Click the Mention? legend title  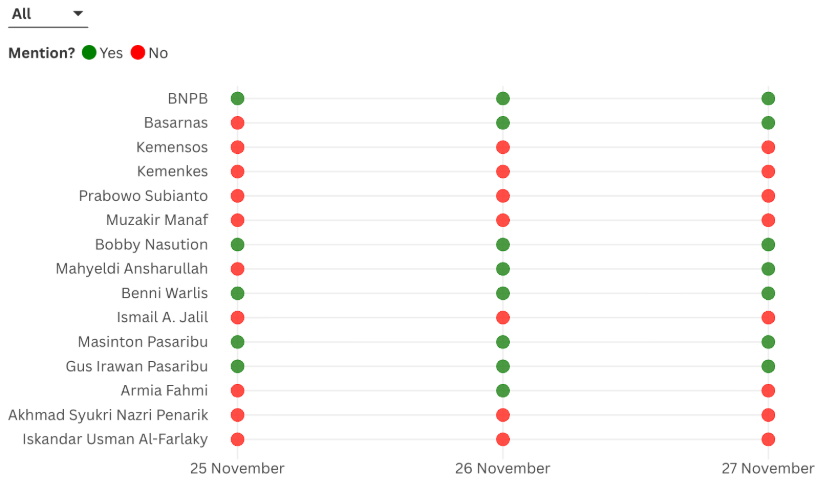point(42,53)
